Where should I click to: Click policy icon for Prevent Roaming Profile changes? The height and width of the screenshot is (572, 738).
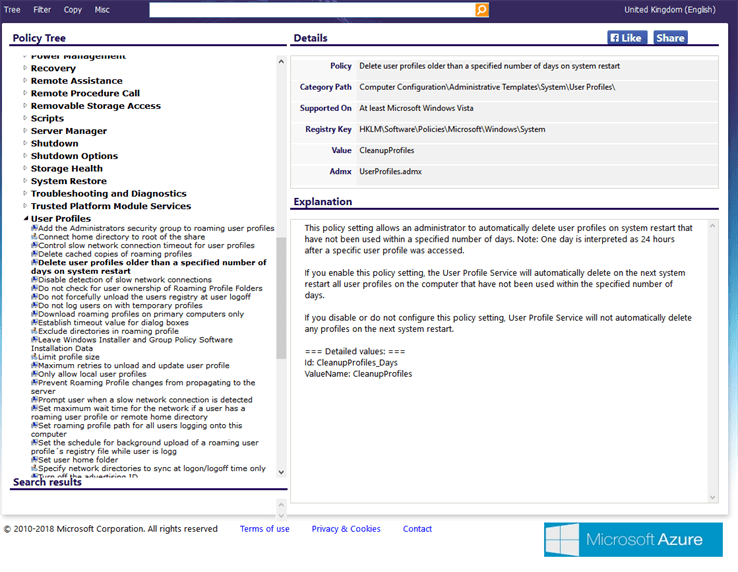pyautogui.click(x=34, y=382)
